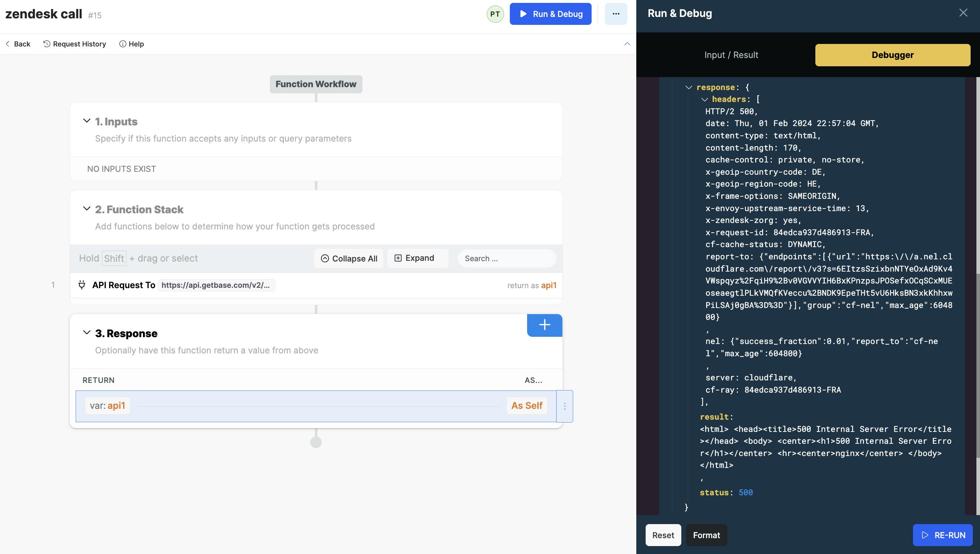This screenshot has width=980, height=554.
Task: Open the three-dots menu in header
Action: pyautogui.click(x=615, y=14)
